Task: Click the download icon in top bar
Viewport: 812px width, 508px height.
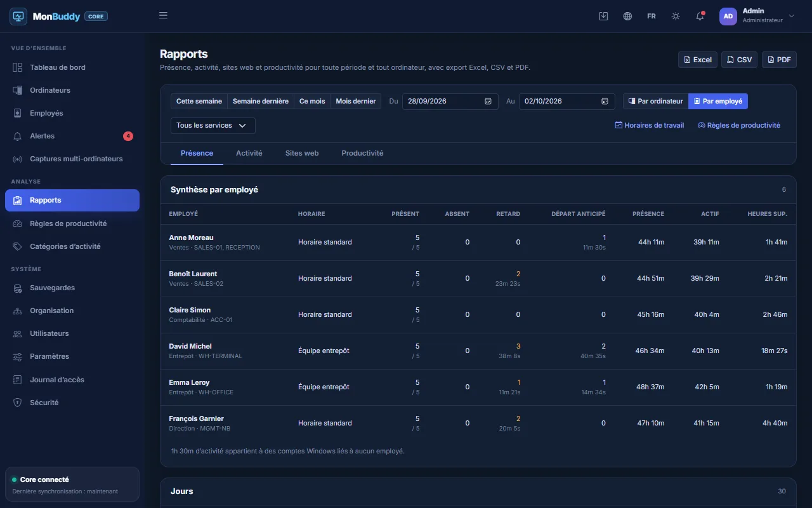Action: click(603, 16)
